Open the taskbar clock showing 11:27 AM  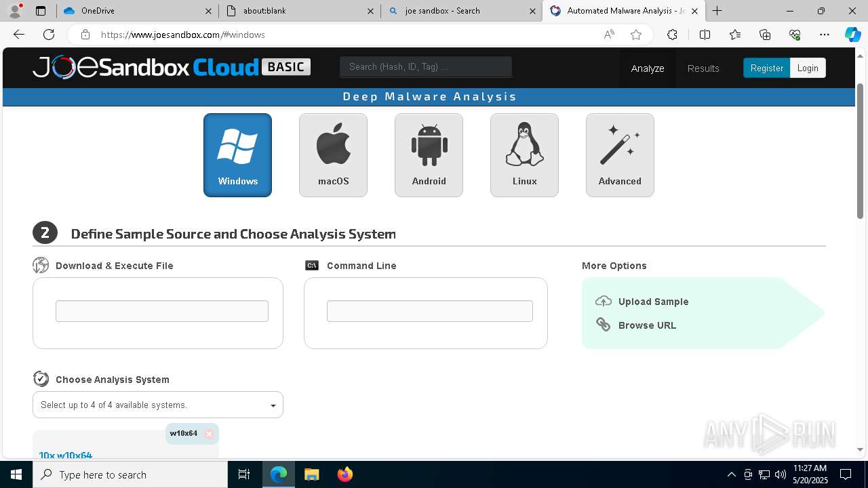(810, 474)
